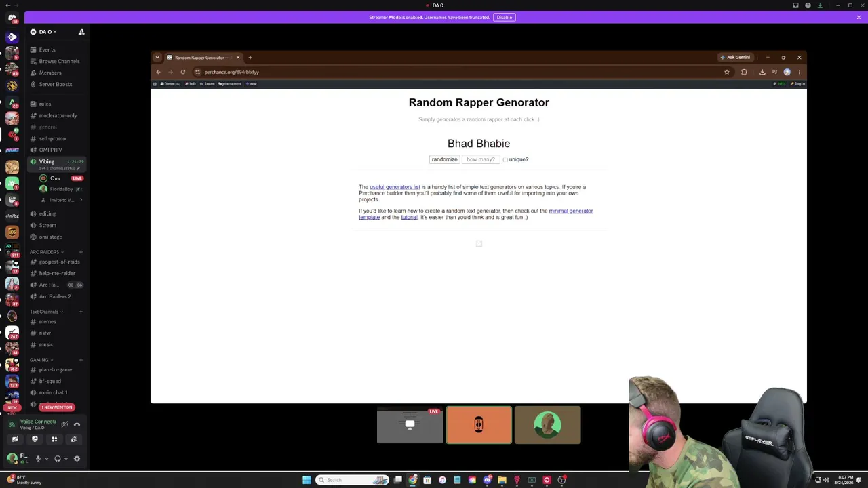Screen dimensions: 868x488
Task: Select the Vibing voice channel
Action: click(56, 164)
